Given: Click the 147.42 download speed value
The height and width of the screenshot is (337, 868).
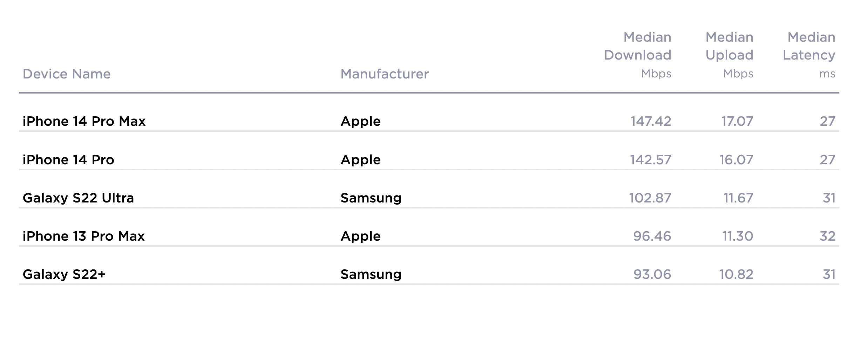Looking at the screenshot, I should pos(651,121).
